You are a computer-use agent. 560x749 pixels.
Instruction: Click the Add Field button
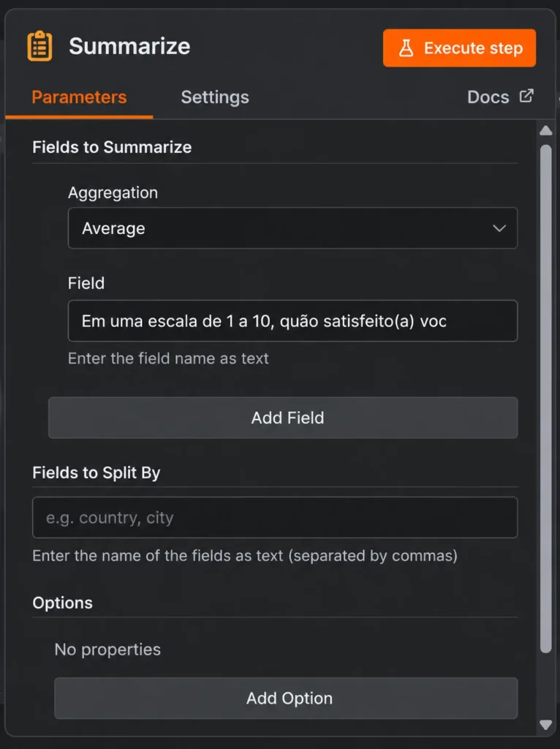pyautogui.click(x=283, y=418)
